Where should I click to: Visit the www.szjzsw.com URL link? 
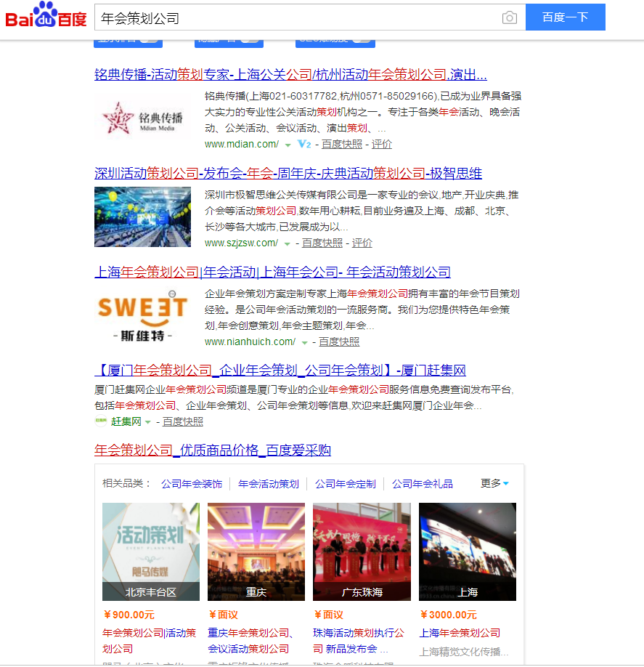[241, 243]
